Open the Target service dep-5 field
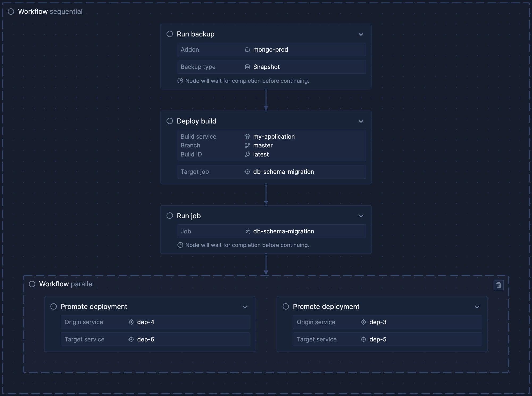Image resolution: width=532 pixels, height=396 pixels. (388, 339)
